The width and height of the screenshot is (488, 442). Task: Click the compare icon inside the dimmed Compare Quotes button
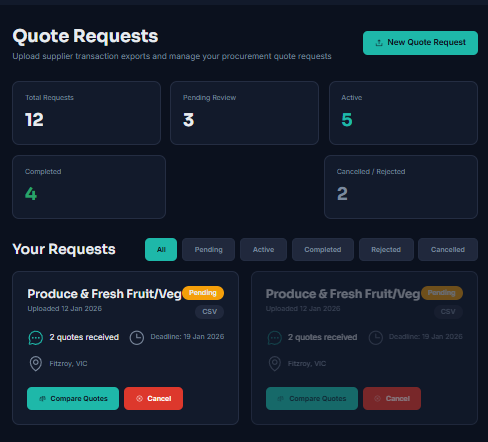coord(281,399)
